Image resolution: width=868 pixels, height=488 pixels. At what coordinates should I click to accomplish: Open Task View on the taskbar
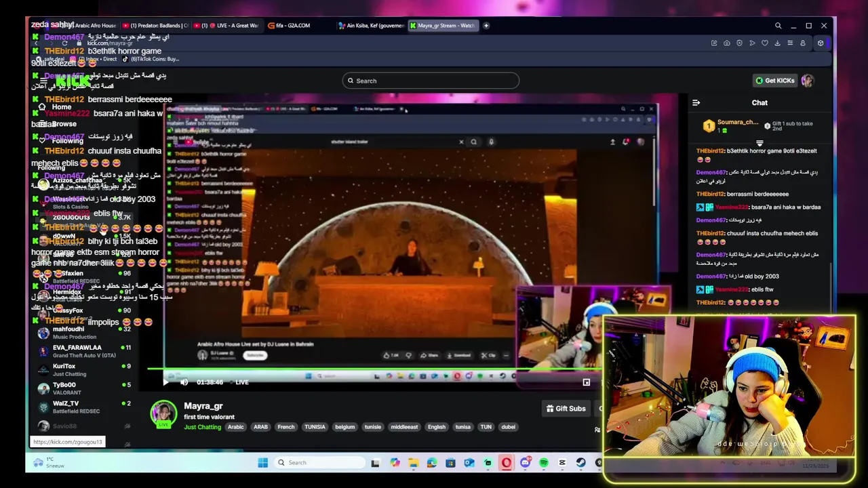pyautogui.click(x=375, y=463)
